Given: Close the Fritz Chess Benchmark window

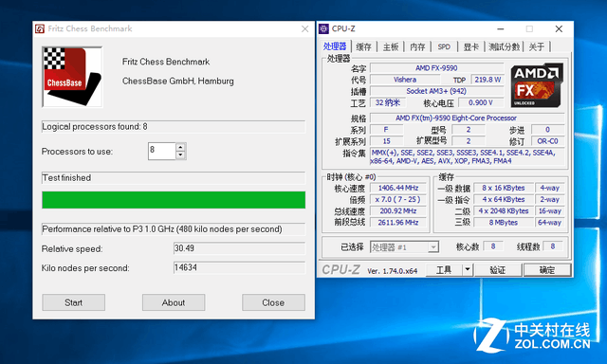Looking at the screenshot, I should point(305,29).
